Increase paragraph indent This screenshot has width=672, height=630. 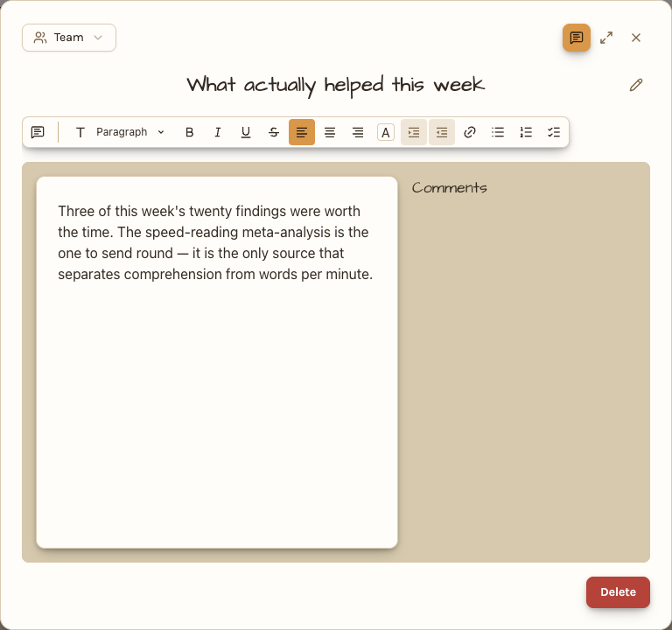(414, 132)
